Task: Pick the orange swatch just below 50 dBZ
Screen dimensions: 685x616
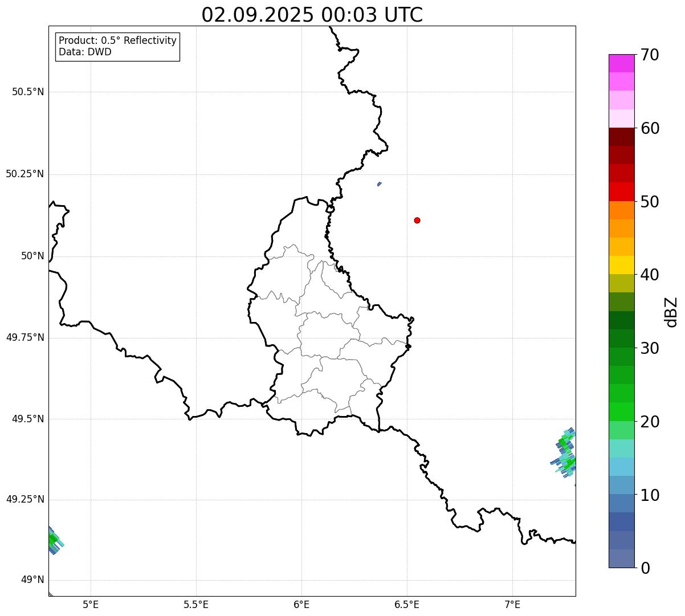Action: pos(621,210)
